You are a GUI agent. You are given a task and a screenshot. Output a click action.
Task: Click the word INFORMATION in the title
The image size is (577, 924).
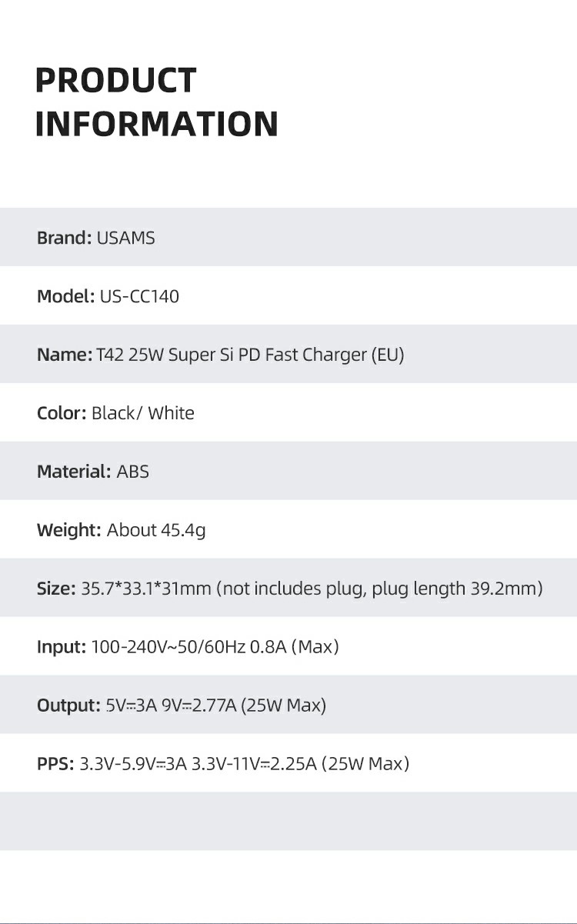click(x=157, y=124)
